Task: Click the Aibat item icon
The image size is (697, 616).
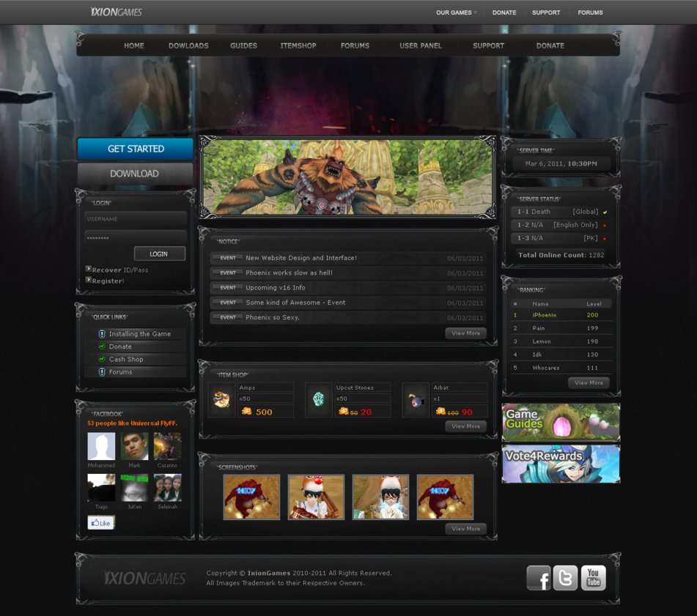Action: 415,400
